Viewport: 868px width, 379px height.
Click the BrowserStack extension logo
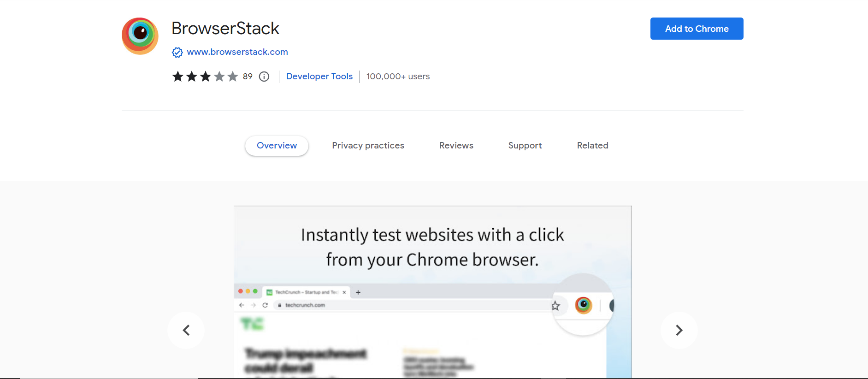click(x=140, y=36)
